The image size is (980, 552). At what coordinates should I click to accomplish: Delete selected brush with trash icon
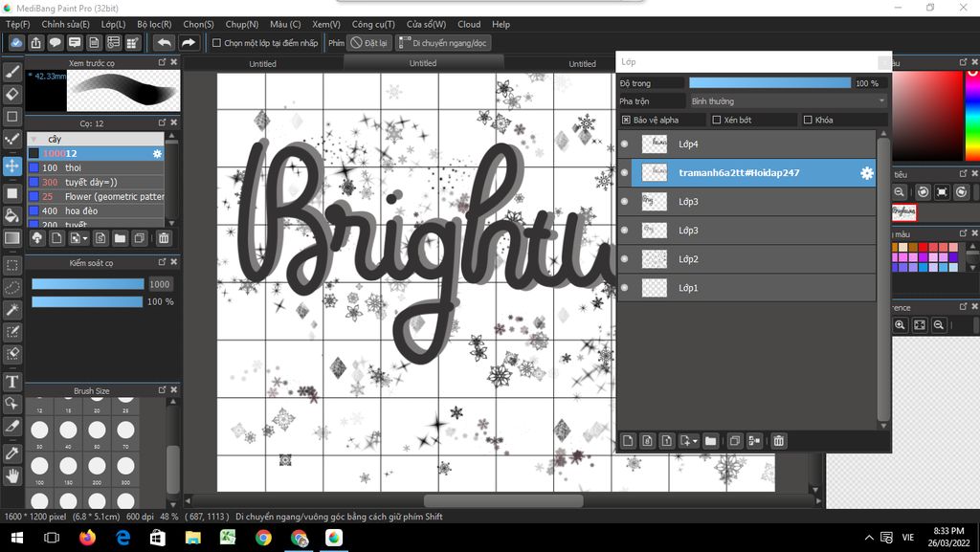coord(164,238)
